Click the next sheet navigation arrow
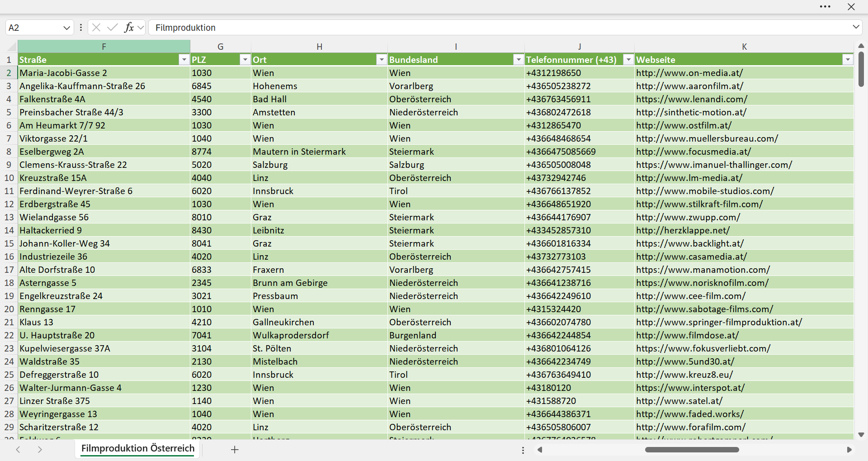The width and height of the screenshot is (868, 461). (x=40, y=450)
